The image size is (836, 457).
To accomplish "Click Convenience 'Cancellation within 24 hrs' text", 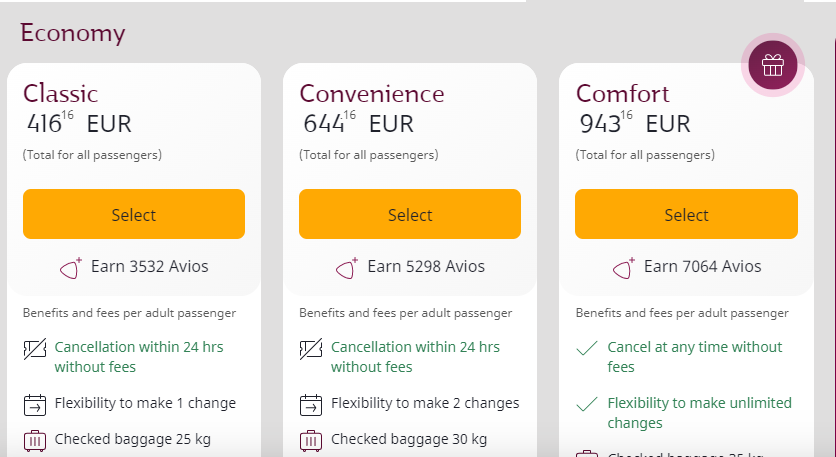I will 415,357.
